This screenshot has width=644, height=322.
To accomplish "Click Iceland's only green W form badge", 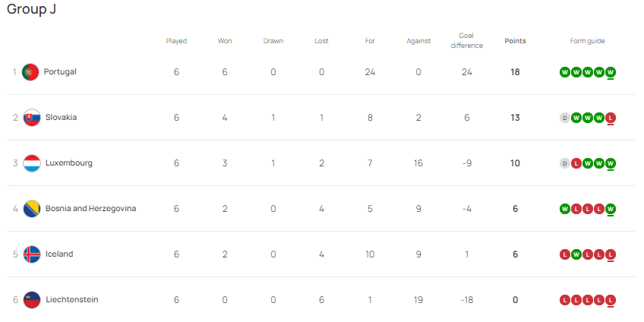I will (x=576, y=254).
